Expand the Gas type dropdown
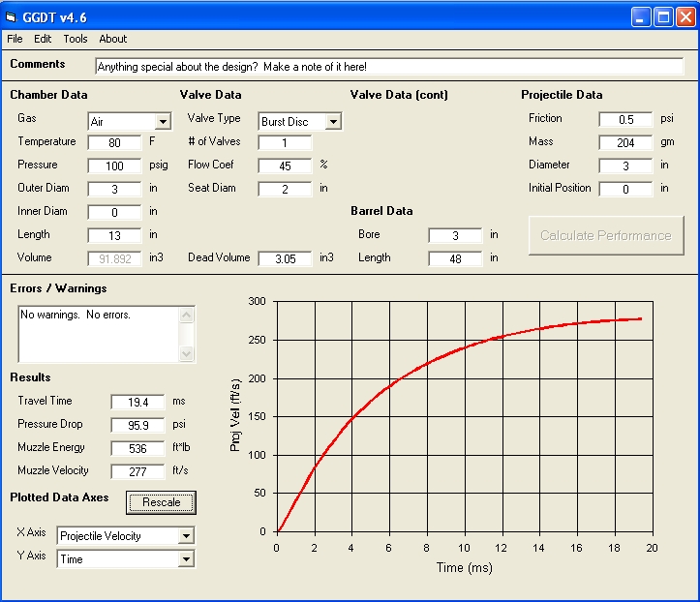This screenshot has height=602, width=700. [x=163, y=122]
